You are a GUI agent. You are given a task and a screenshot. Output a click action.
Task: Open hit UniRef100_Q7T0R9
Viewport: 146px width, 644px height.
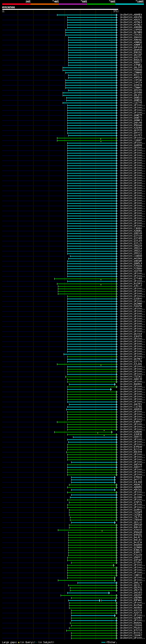coord(131,278)
